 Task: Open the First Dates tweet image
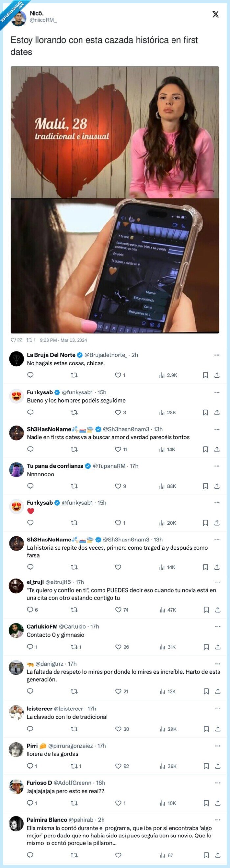click(x=115, y=200)
